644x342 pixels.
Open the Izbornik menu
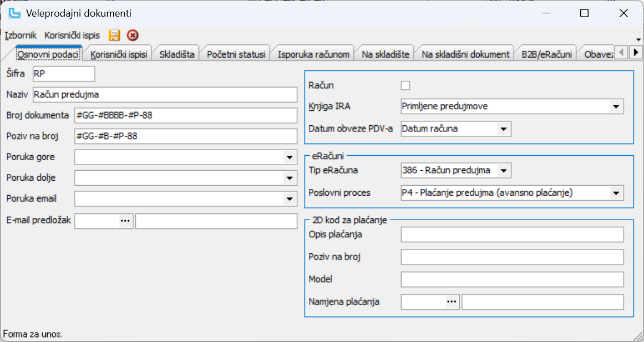(x=21, y=35)
